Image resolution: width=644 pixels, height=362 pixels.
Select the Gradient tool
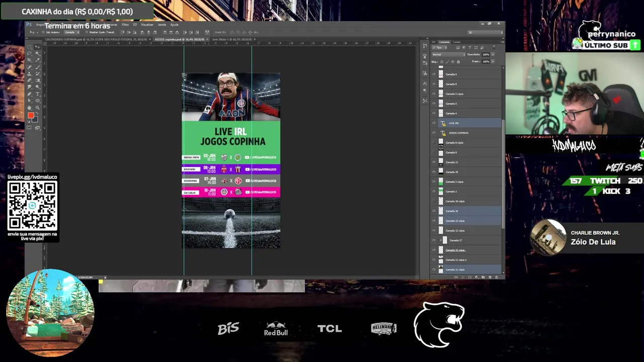pyautogui.click(x=37, y=80)
